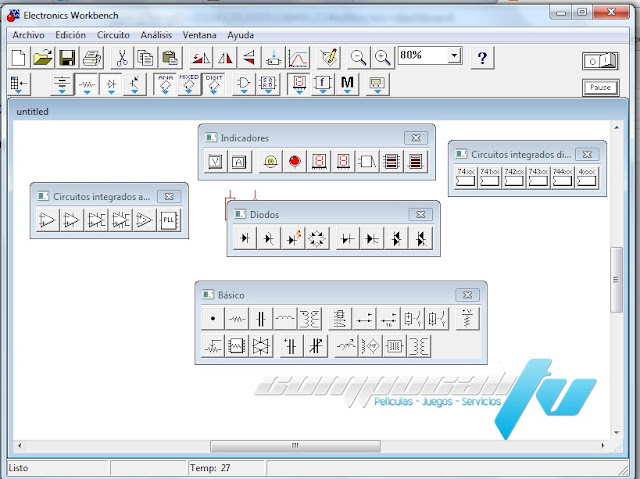Zoom out with the minus magnifier
Viewport: 640px width, 479px height.
358,58
